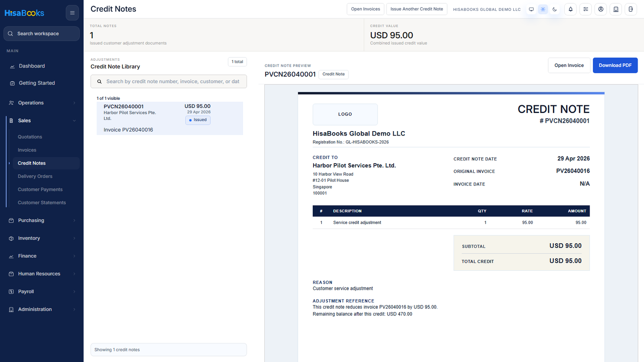Click the logout icon in header

[631, 9]
